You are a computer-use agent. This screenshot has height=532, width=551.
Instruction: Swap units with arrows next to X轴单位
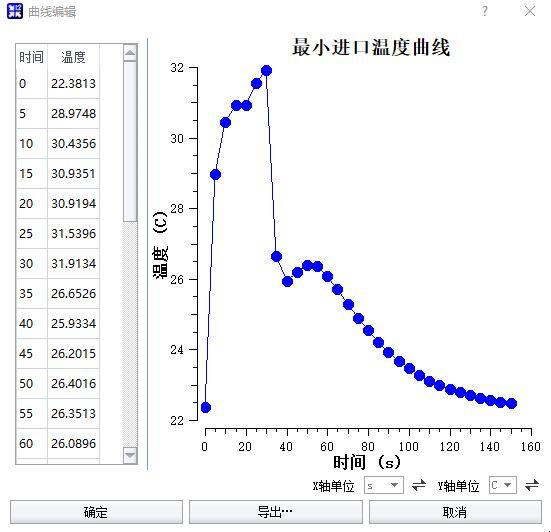coord(419,485)
